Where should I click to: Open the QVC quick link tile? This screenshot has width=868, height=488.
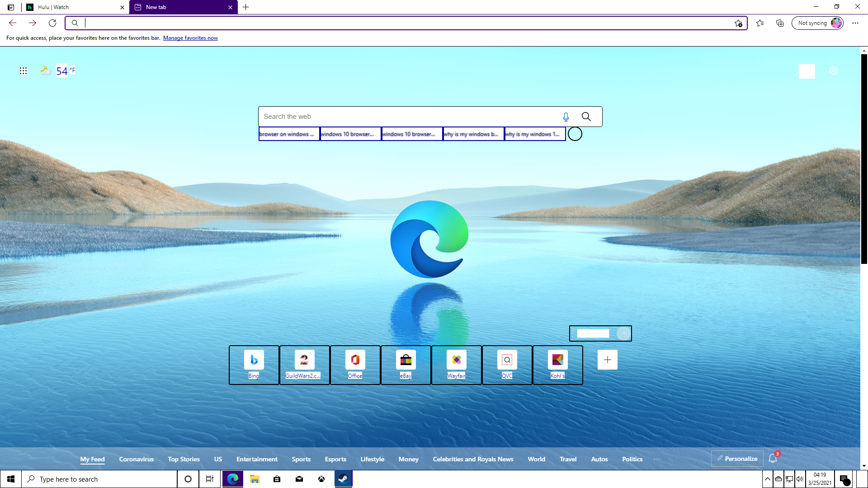[x=507, y=365]
